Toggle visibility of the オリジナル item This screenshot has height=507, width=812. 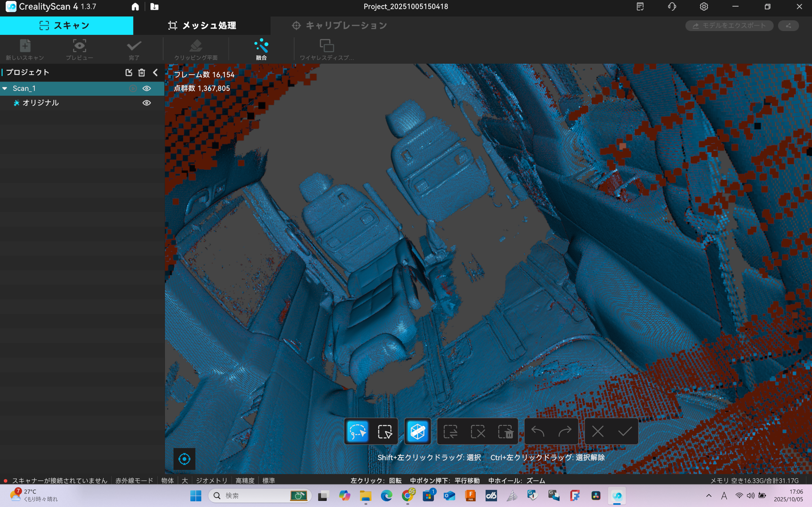(x=147, y=103)
